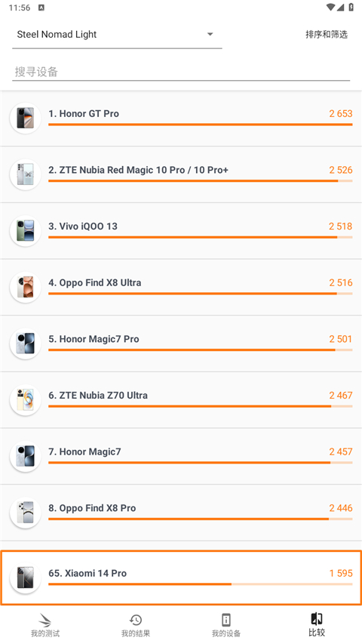Tap the ZTE Nubia Z70 Ultra thumbnail
This screenshot has height=644, width=362.
coord(26,399)
